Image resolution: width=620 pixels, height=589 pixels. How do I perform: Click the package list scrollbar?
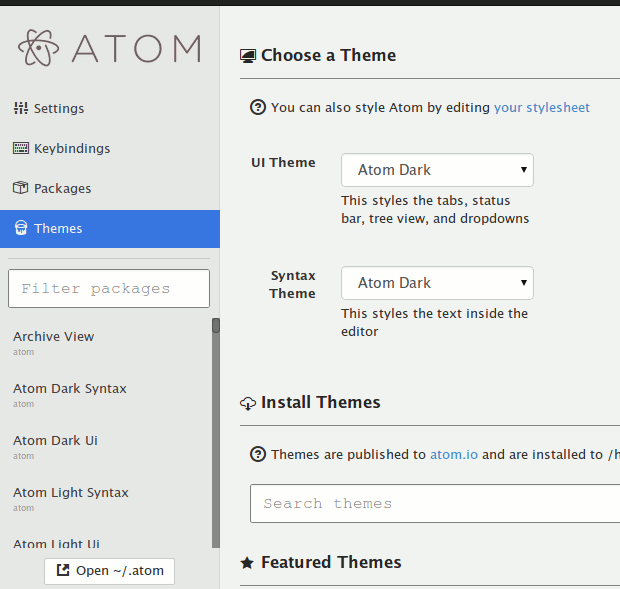(216, 430)
